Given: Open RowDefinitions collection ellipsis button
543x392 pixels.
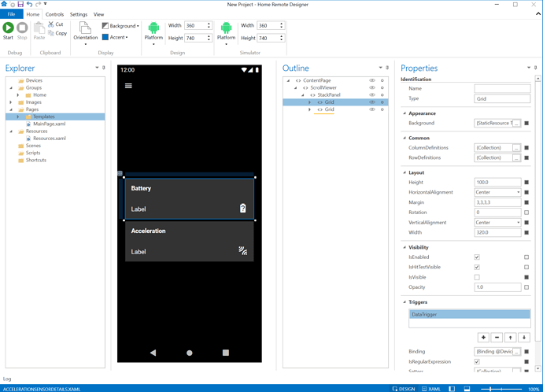Looking at the screenshot, I should 516,158.
